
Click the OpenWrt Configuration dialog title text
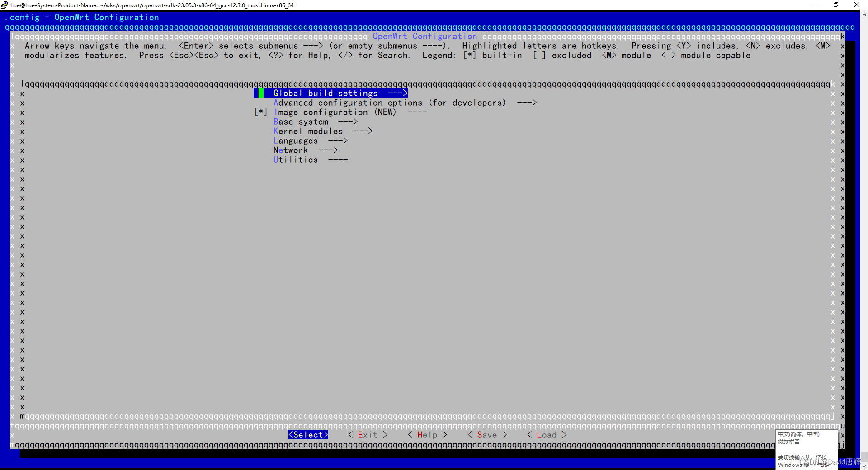(425, 36)
